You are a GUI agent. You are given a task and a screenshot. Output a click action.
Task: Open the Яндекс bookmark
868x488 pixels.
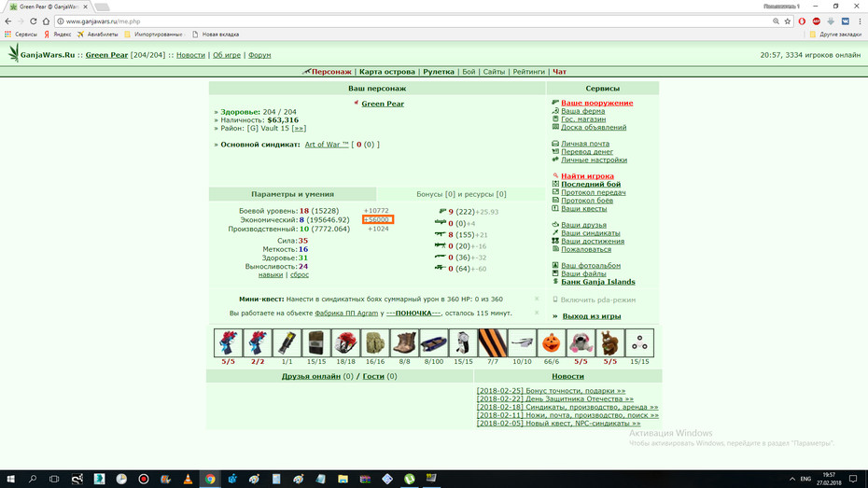tap(57, 35)
